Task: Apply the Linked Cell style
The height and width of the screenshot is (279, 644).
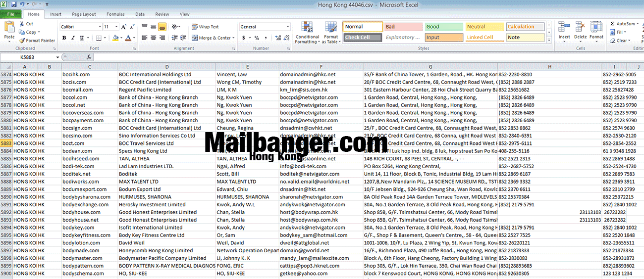Action: coord(484,37)
